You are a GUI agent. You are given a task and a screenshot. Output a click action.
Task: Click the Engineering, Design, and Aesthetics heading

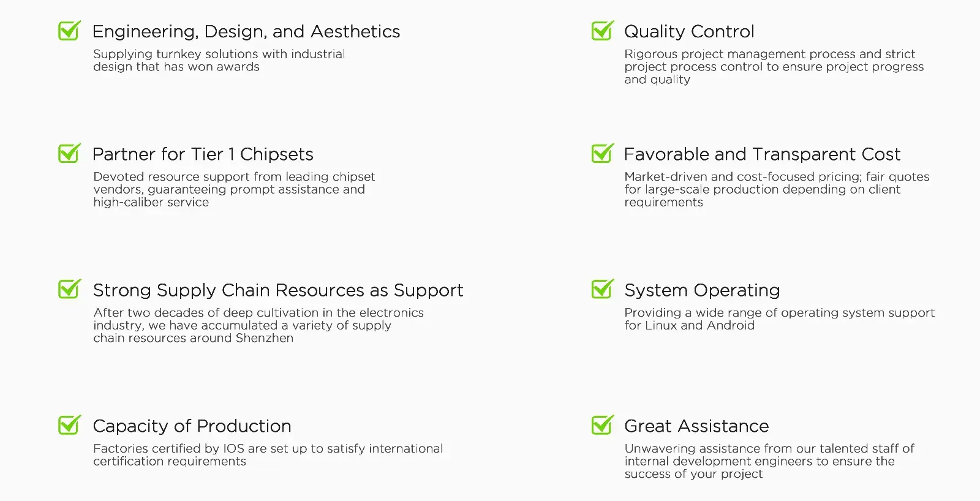246,32
